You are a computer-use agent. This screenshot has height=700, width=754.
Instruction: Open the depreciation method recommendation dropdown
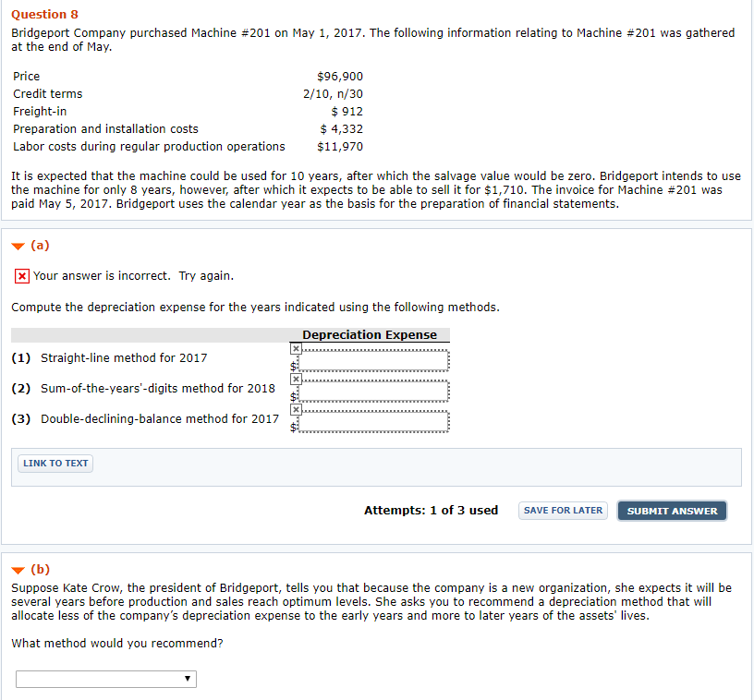coord(105,679)
